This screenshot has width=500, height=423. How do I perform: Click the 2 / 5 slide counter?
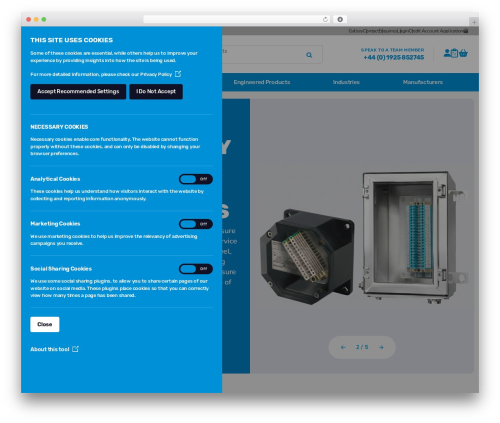point(362,347)
